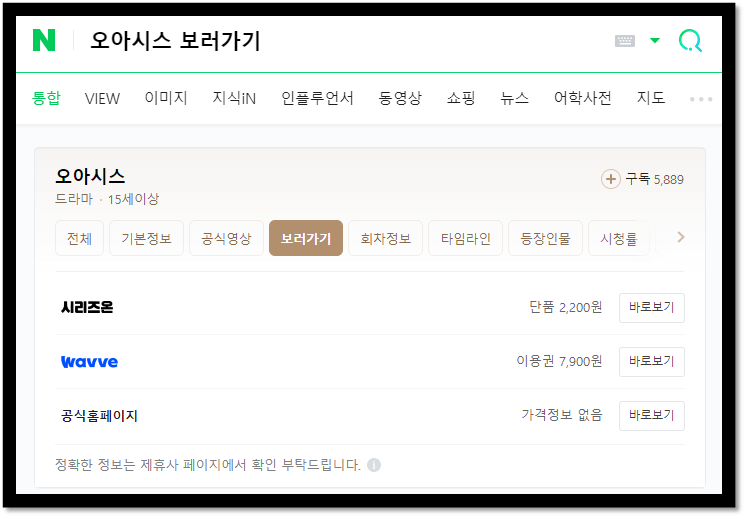The width and height of the screenshot is (745, 517).
Task: Open the 회차정보 chip
Action: [385, 238]
